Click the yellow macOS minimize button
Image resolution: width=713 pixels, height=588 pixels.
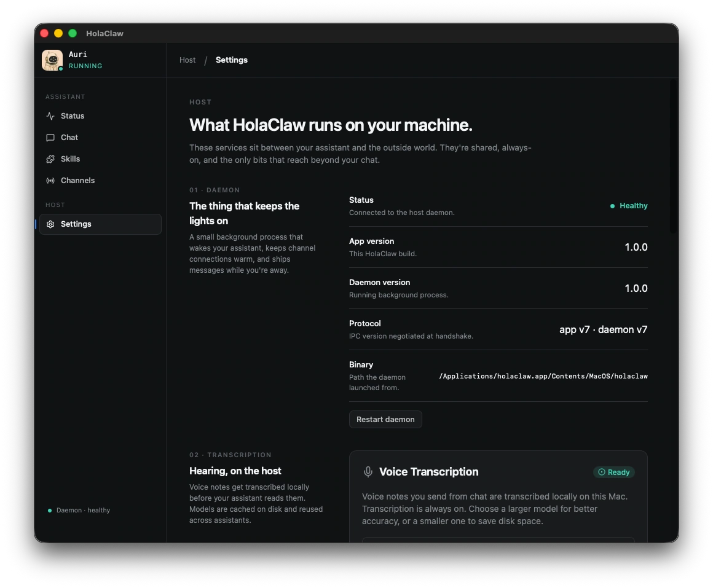[58, 33]
